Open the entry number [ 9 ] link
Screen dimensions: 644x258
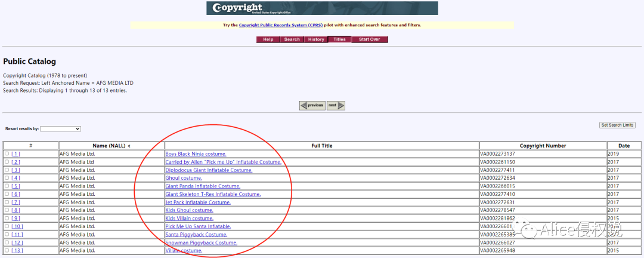[16, 219]
